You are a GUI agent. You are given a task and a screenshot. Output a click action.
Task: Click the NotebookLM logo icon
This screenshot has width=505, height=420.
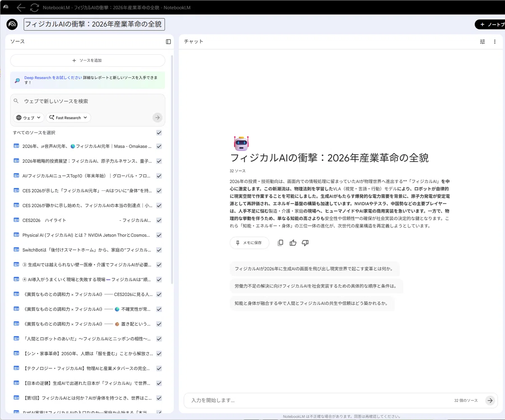(12, 24)
